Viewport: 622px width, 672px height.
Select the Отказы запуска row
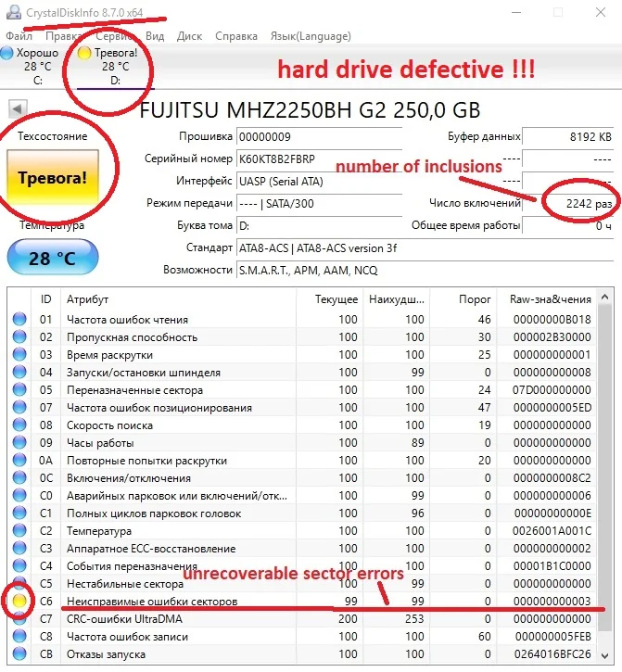click(302, 654)
